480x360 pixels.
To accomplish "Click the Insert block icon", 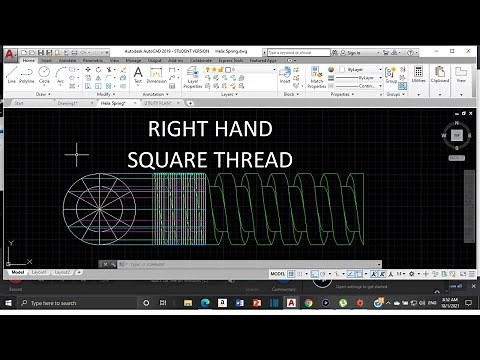I will click(285, 75).
